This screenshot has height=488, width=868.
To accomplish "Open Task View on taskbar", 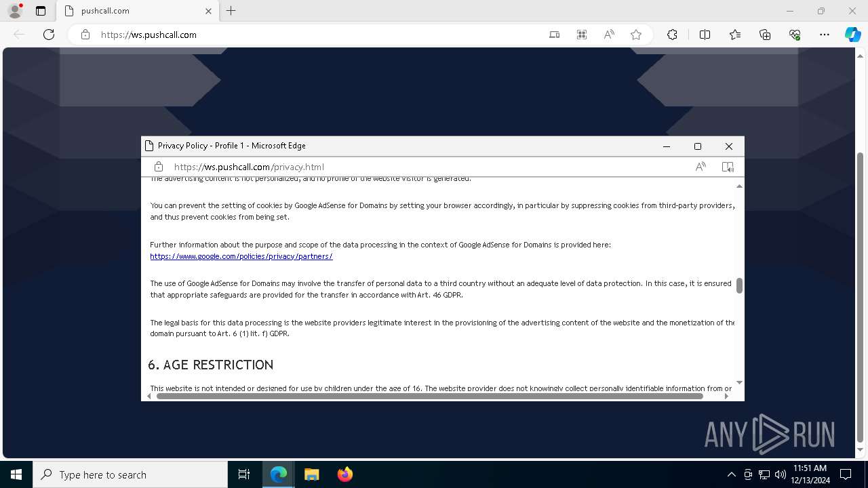I will point(244,474).
